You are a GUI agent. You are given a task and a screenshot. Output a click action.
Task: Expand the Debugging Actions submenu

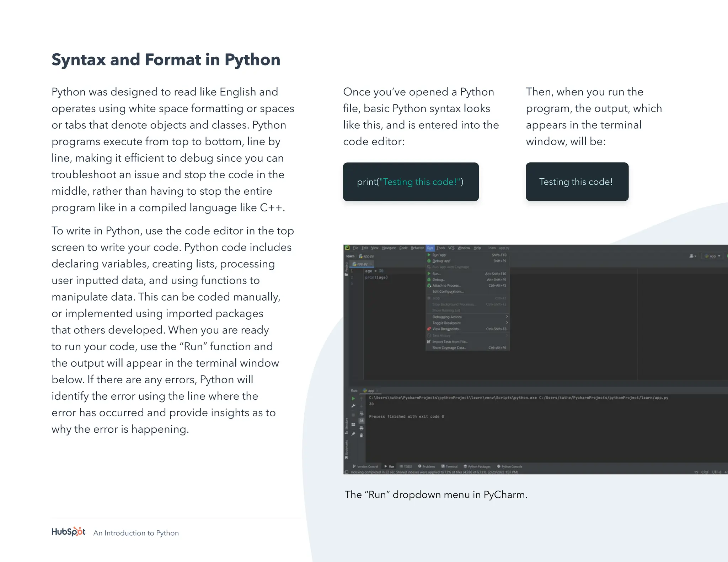(x=468, y=317)
